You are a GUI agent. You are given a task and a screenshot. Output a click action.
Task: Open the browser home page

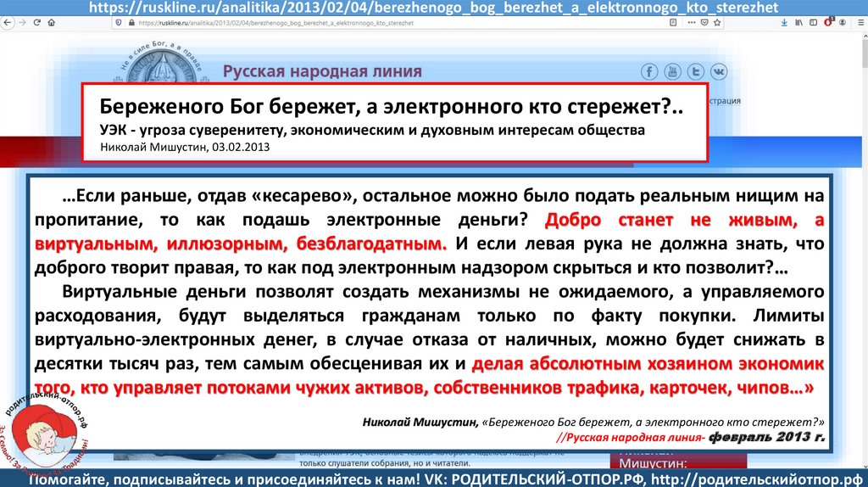(52, 23)
